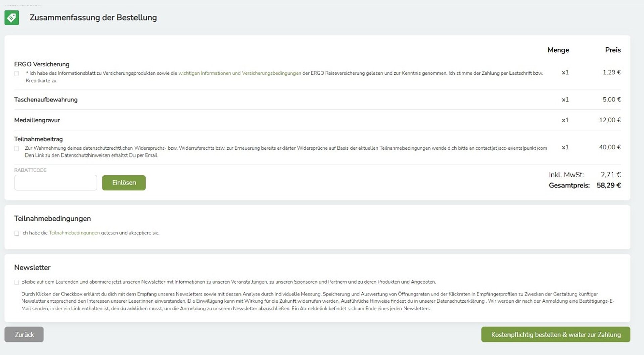This screenshot has height=355, width=644.
Task: Click 'Kostenpflichtig bestellen & weiter zur Zahlung'
Action: tap(555, 335)
